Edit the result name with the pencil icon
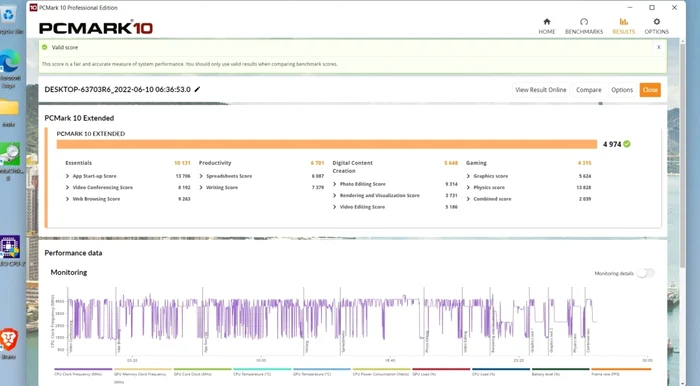 (x=197, y=89)
